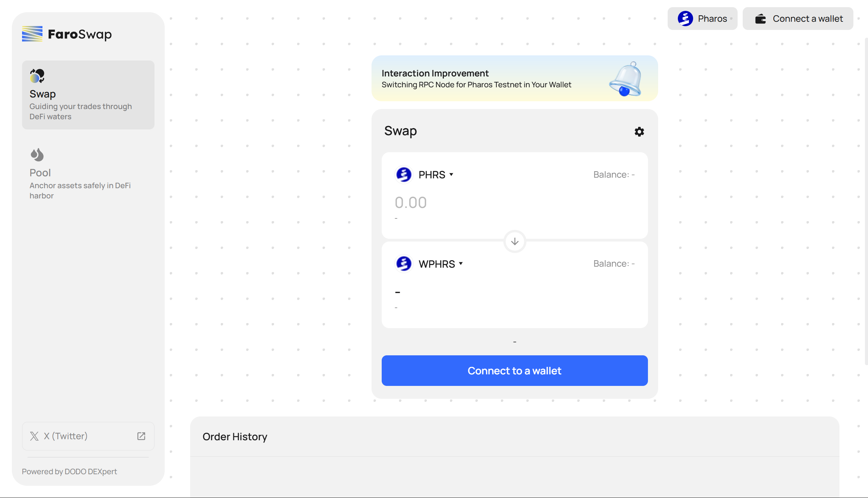The height and width of the screenshot is (498, 868).
Task: Click 'Switching RPC Node for Pharos Testnet' text
Action: (x=476, y=85)
